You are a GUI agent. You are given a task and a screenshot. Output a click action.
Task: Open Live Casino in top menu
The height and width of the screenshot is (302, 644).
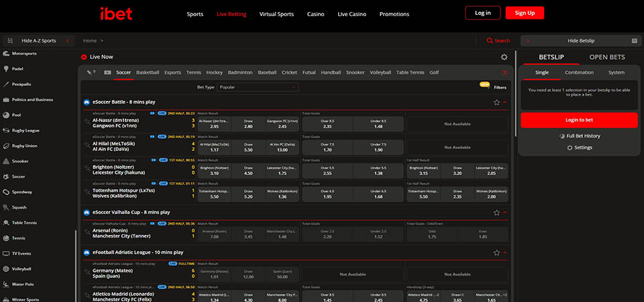[x=352, y=14]
